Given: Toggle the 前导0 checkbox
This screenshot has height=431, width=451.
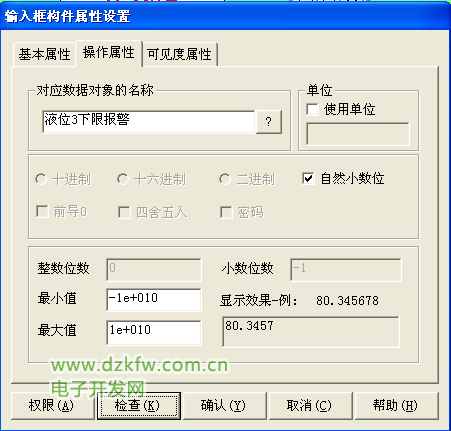Looking at the screenshot, I should pyautogui.click(x=42, y=212).
